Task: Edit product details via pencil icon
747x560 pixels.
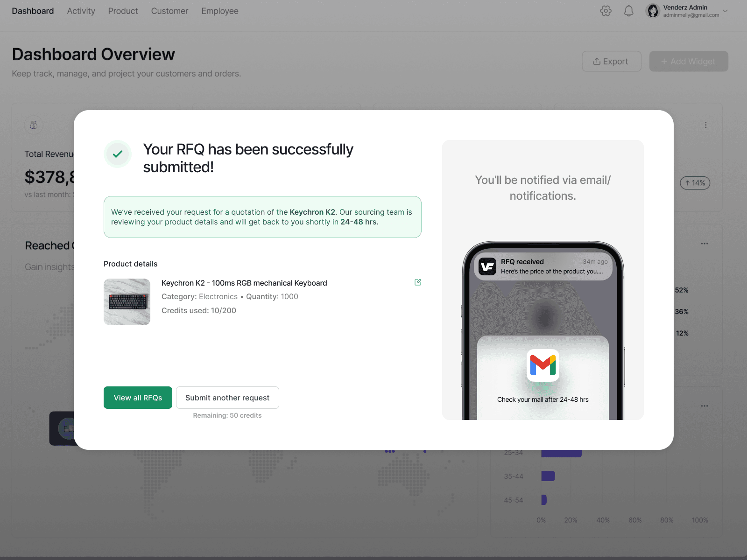Action: tap(418, 282)
